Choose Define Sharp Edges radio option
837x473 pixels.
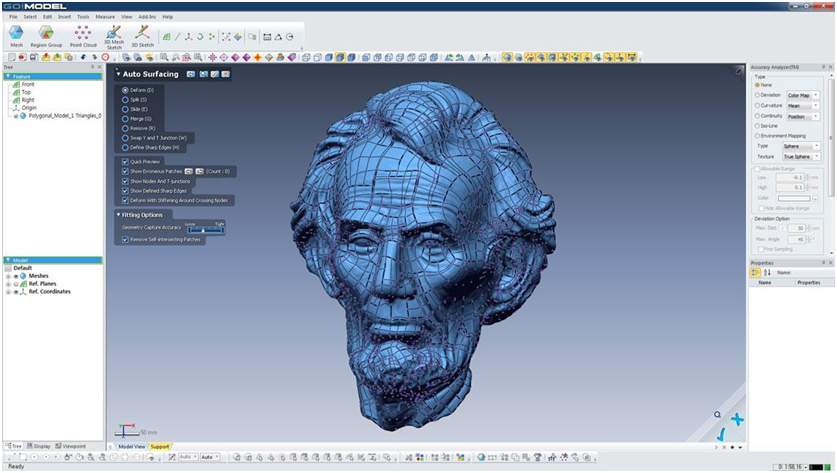pyautogui.click(x=125, y=147)
